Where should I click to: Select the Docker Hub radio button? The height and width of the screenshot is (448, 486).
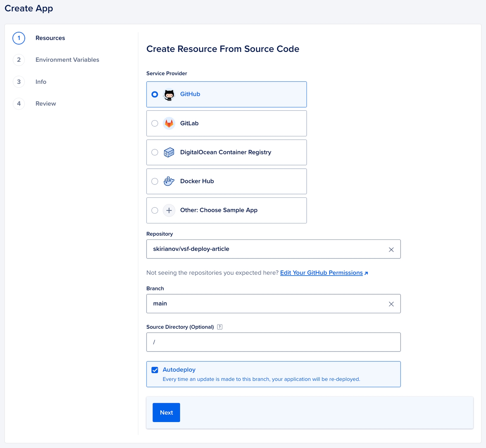coord(155,181)
